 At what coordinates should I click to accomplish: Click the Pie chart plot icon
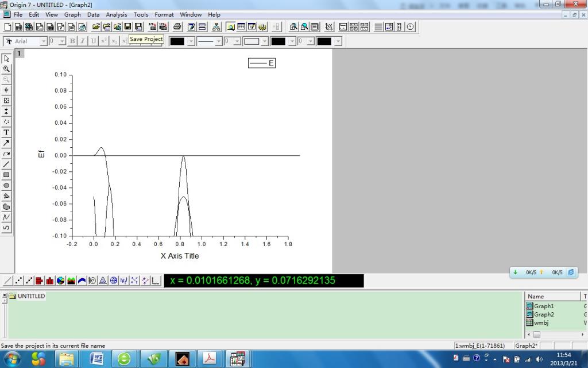60,281
